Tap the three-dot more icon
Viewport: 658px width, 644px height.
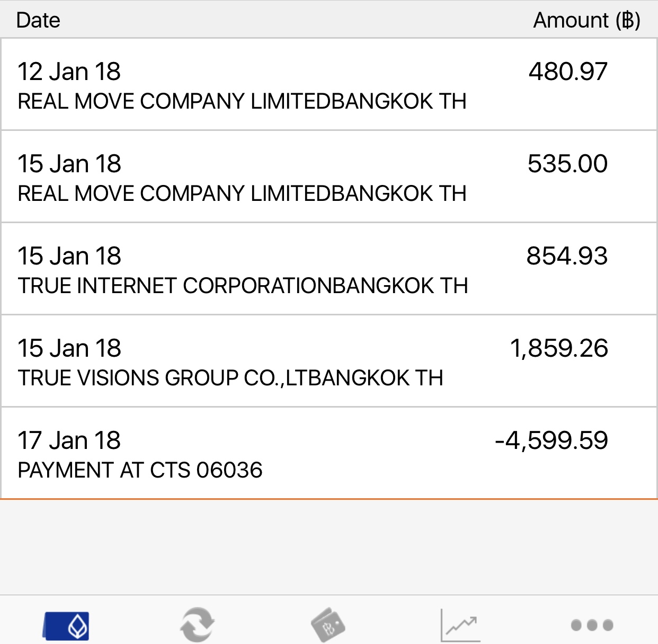592,625
